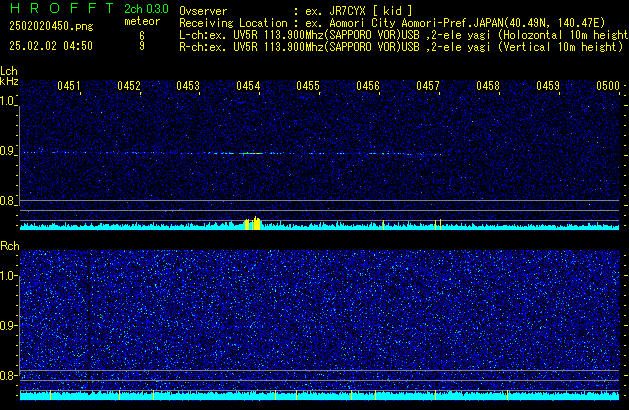Click the Lch 0.9 kHz axis label

tap(8, 151)
